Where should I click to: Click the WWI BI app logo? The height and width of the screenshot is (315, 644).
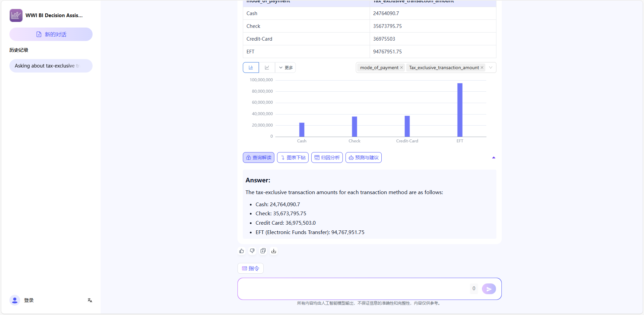coord(16,15)
